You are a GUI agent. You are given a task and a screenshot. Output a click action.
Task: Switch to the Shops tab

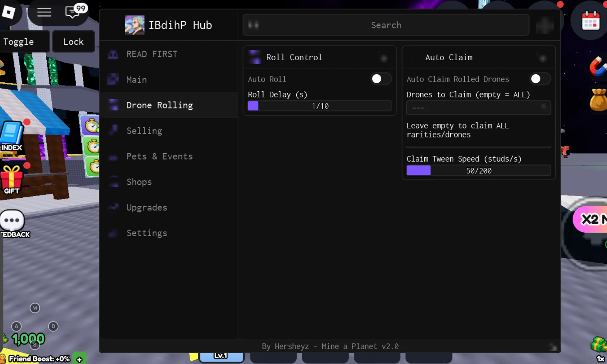(168, 182)
